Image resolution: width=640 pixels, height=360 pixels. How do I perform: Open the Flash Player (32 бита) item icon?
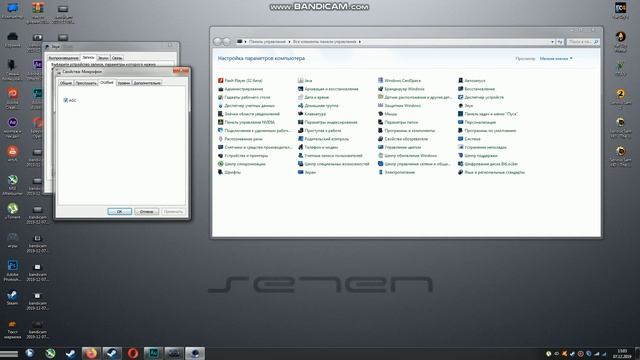[x=220, y=80]
